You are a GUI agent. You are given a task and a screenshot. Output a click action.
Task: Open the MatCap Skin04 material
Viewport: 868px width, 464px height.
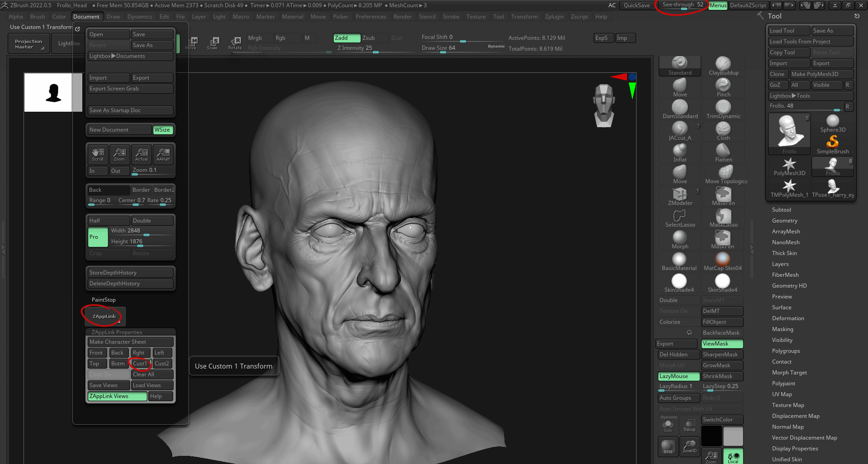(722, 260)
